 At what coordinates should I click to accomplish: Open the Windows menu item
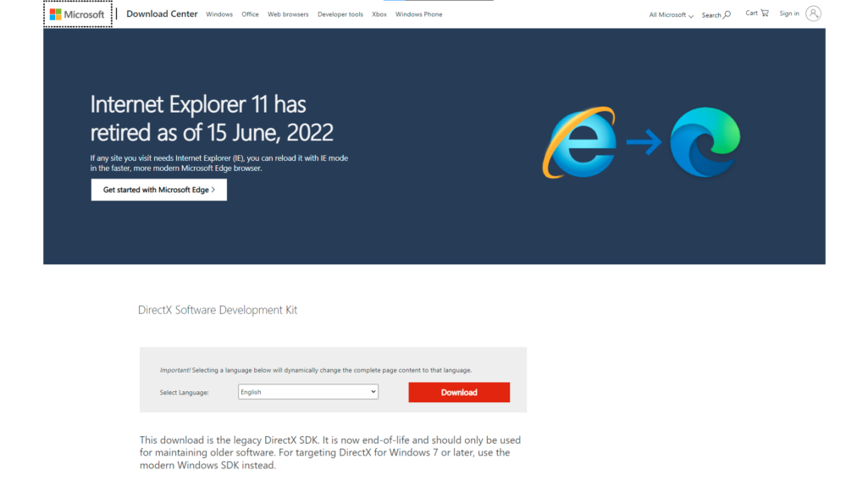click(219, 14)
